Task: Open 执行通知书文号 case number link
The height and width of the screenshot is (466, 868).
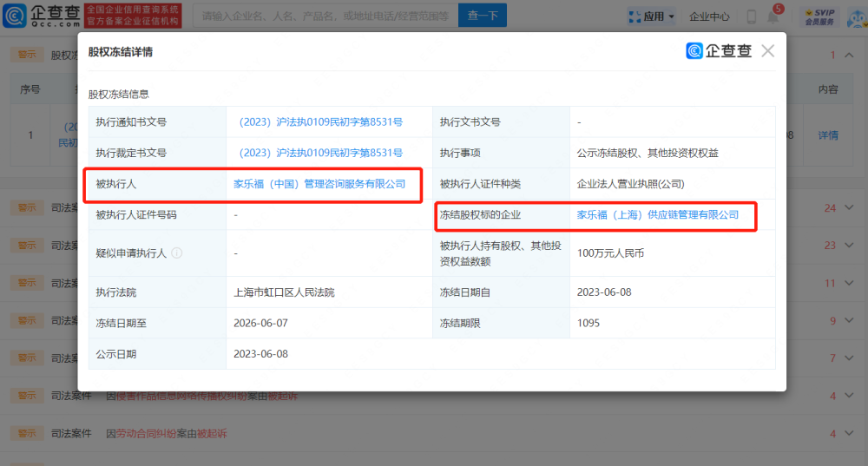Action: 320,121
